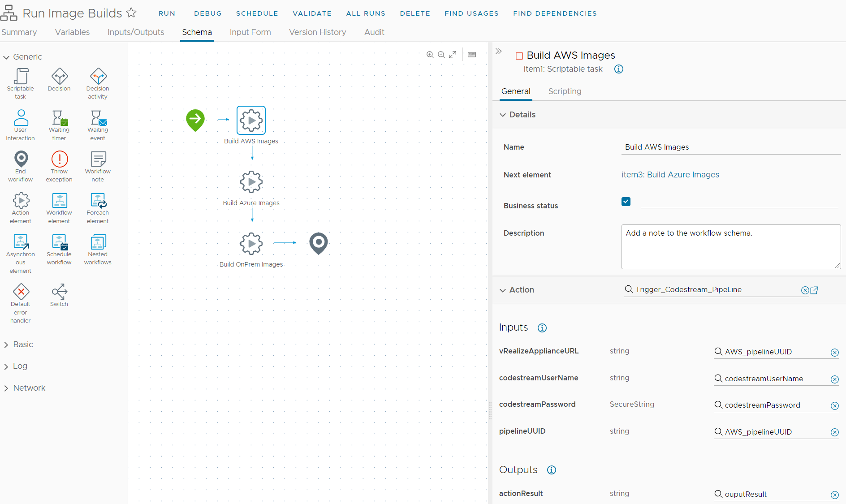
Task: Select the Scriptable task icon in palette
Action: [21, 77]
